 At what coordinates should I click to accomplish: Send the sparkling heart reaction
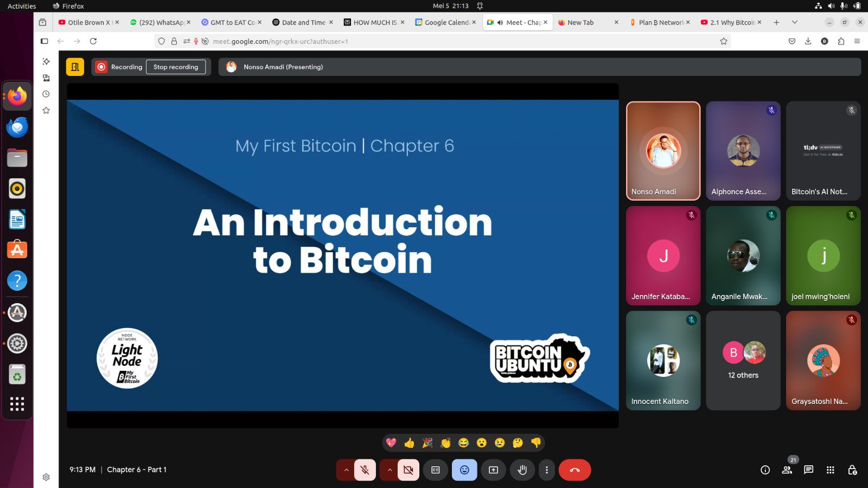[391, 443]
